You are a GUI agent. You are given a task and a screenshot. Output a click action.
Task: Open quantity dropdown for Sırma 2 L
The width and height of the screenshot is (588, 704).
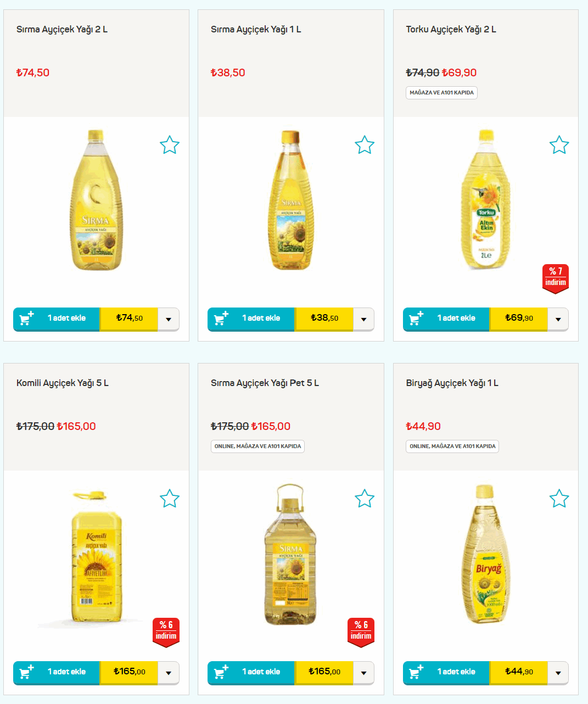pyautogui.click(x=169, y=319)
